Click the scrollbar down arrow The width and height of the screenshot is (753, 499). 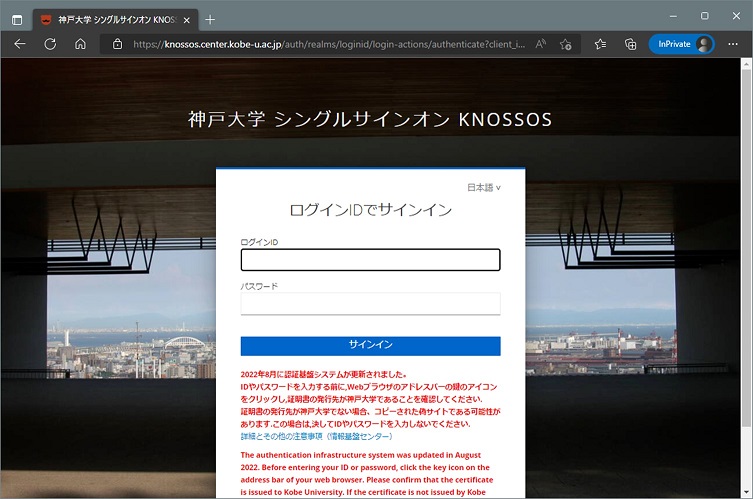(x=746, y=492)
